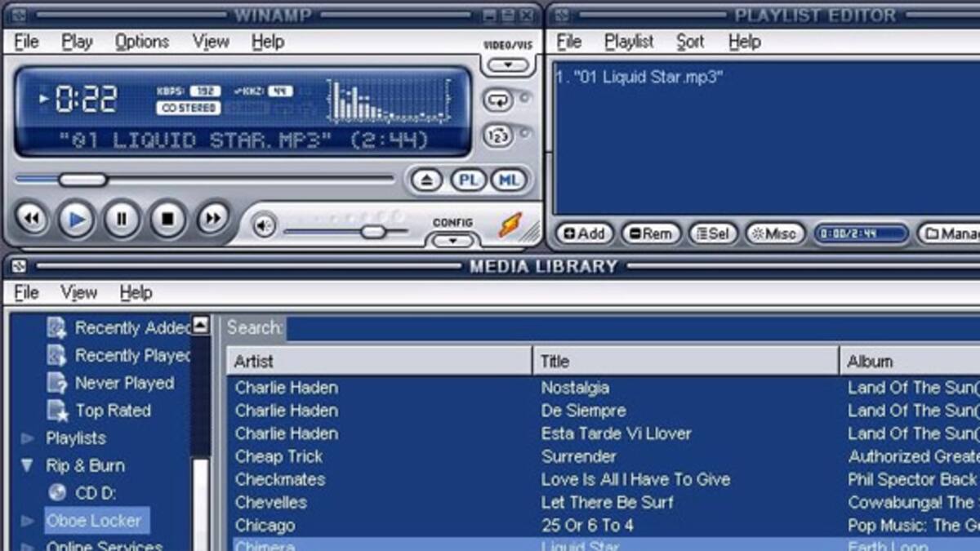Click the Eject open file icon
Image resolution: width=980 pixels, height=551 pixels.
[426, 180]
